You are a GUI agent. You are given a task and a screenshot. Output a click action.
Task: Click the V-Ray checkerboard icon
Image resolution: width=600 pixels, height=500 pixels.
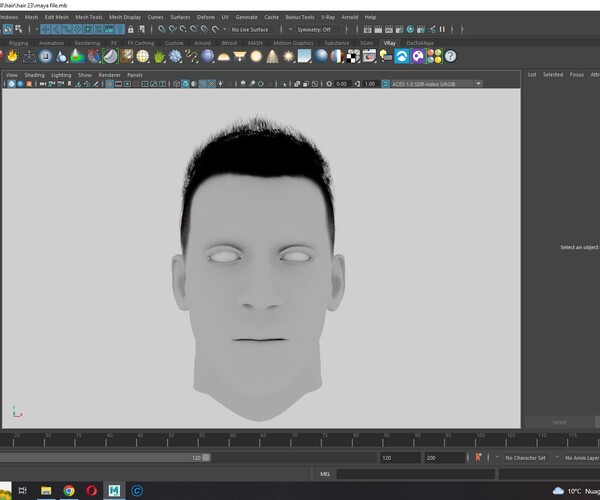pyautogui.click(x=353, y=56)
